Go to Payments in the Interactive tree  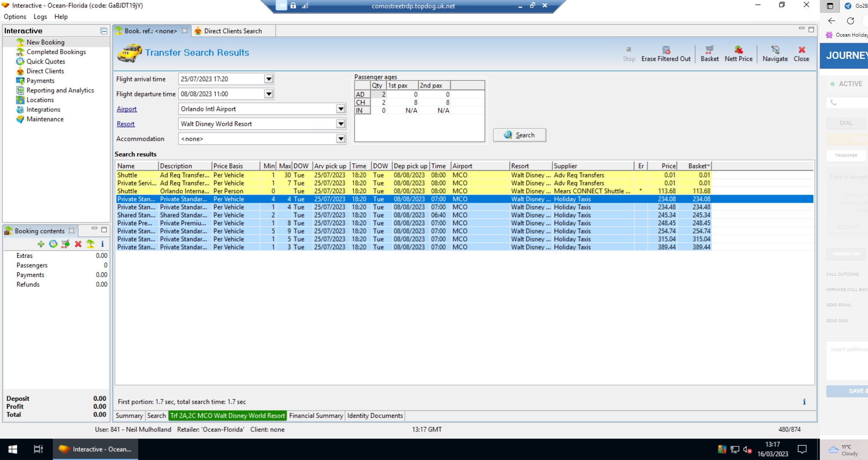click(x=41, y=81)
